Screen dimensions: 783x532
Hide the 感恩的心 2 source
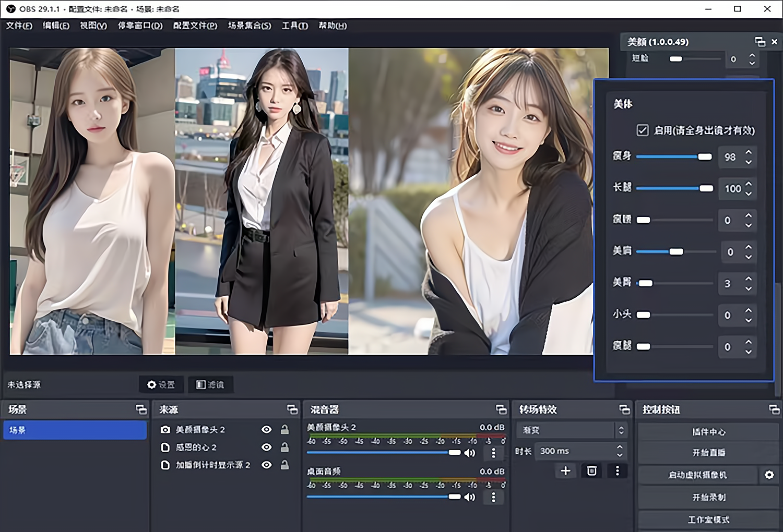[266, 447]
